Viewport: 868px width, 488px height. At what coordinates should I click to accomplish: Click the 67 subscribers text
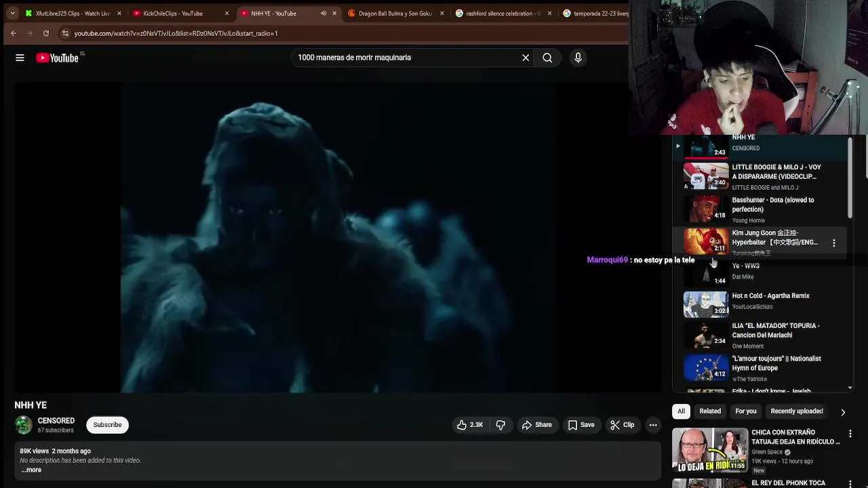point(56,430)
